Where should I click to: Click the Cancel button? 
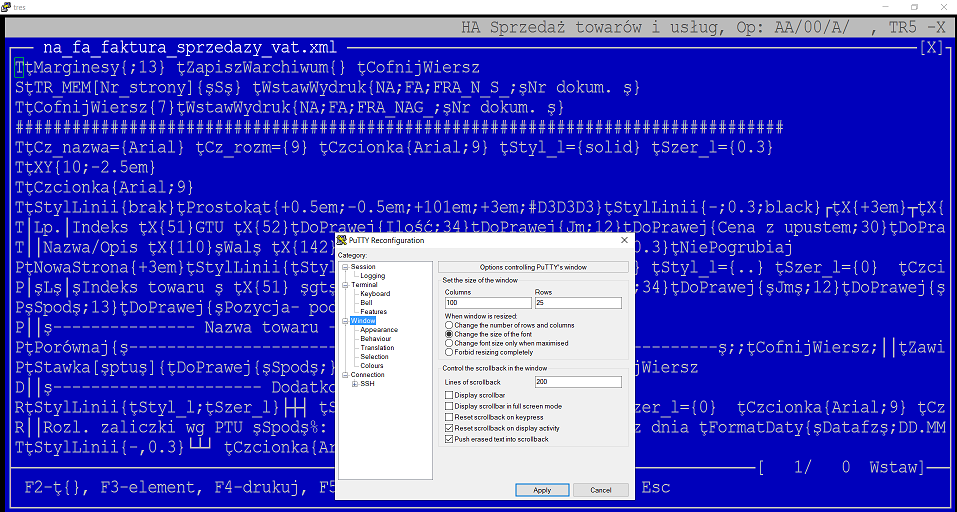point(601,490)
